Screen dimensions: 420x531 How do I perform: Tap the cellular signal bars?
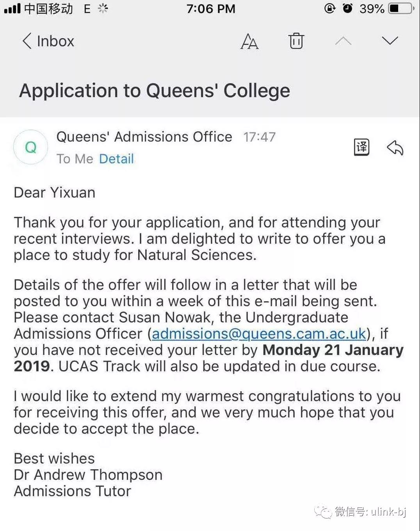click(12, 8)
